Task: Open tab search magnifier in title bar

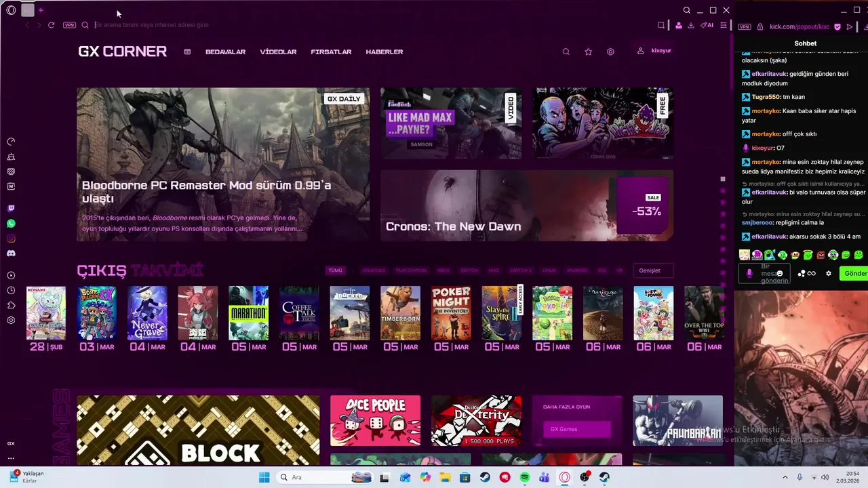Action: (x=687, y=10)
